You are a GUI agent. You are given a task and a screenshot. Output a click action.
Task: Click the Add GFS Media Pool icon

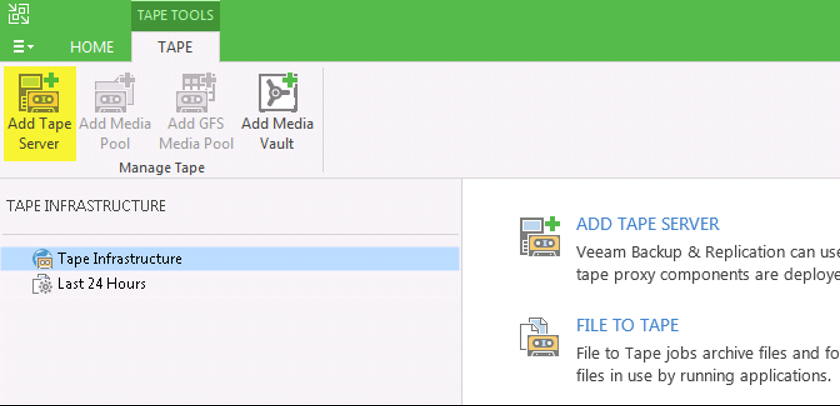click(x=196, y=93)
